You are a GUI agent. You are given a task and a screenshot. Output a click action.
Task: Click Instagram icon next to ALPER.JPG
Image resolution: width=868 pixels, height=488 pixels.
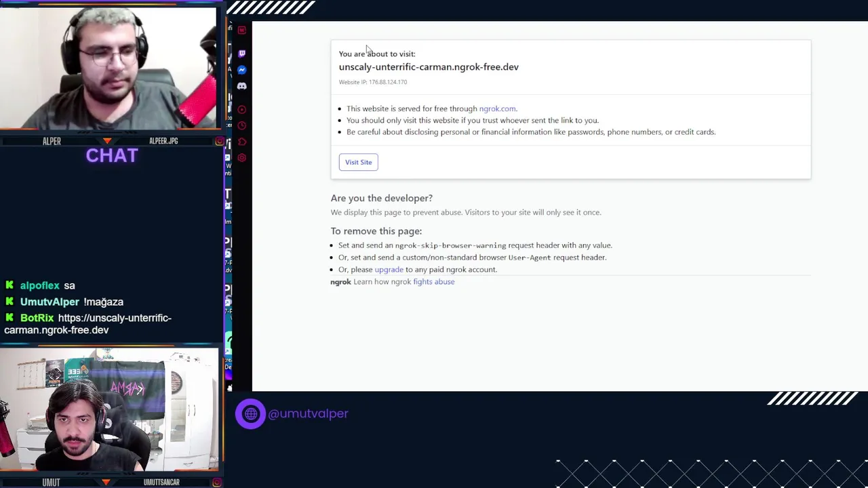click(219, 141)
